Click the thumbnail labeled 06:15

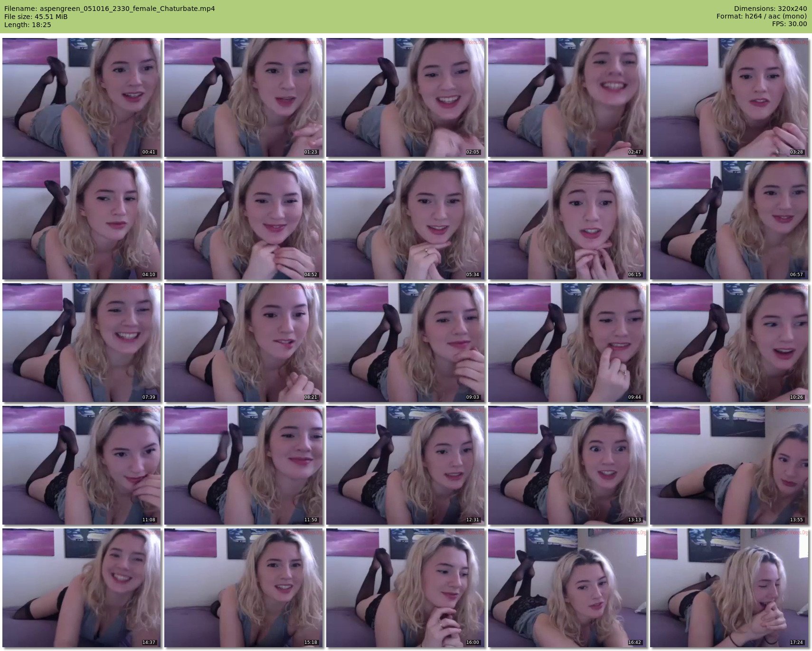click(x=567, y=220)
